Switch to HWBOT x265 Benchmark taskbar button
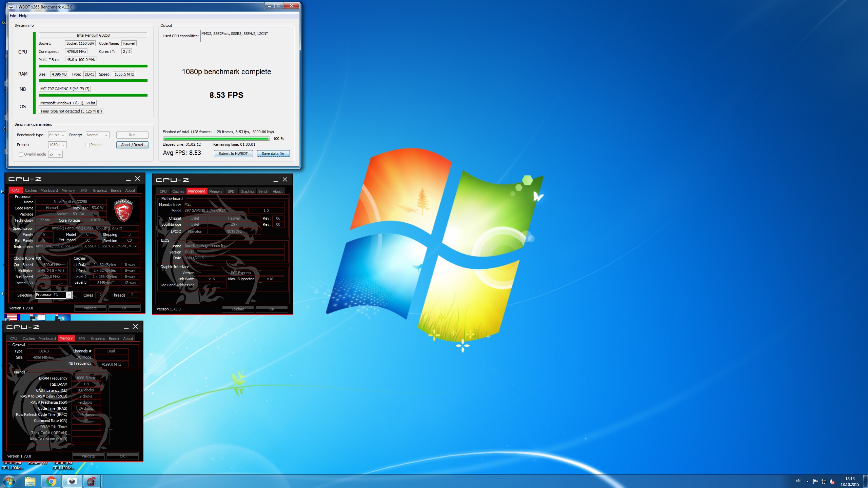The height and width of the screenshot is (488, 868). [x=72, y=481]
